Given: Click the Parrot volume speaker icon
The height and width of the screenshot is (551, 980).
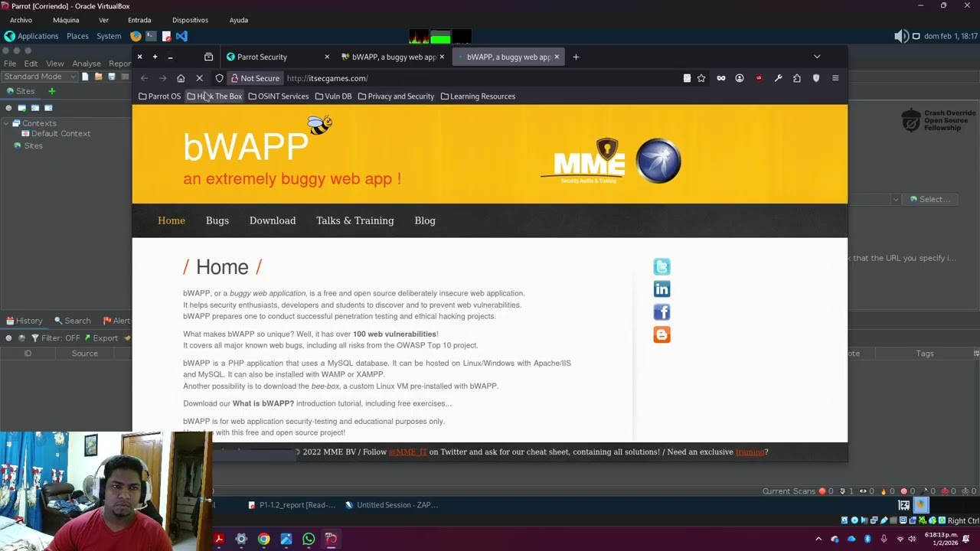Looking at the screenshot, I should click(x=901, y=36).
